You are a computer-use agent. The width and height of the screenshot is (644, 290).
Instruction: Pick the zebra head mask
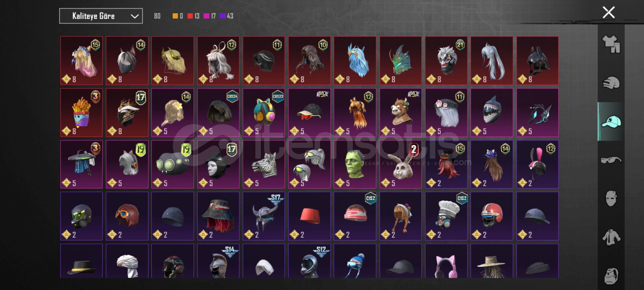coord(264,164)
